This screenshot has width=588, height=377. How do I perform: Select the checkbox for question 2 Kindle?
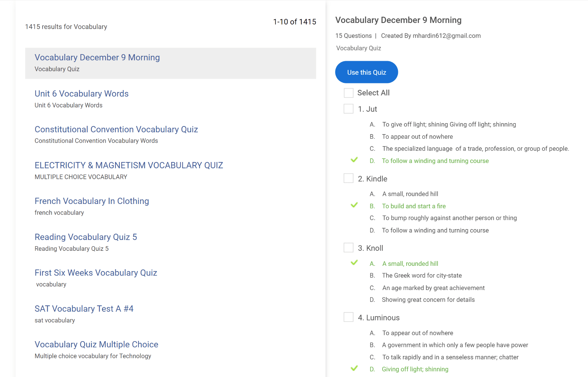click(x=349, y=178)
